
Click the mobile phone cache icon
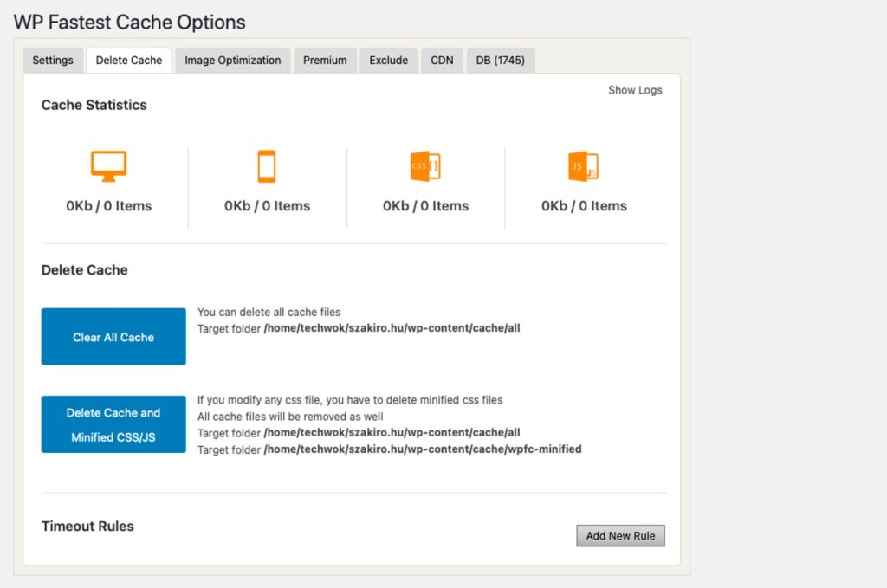coord(267,165)
